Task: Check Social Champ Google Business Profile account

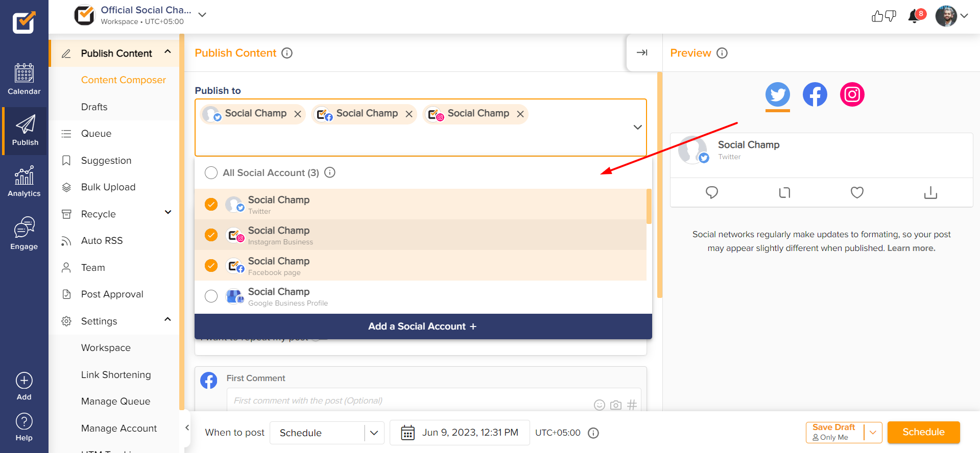Action: 211,296
